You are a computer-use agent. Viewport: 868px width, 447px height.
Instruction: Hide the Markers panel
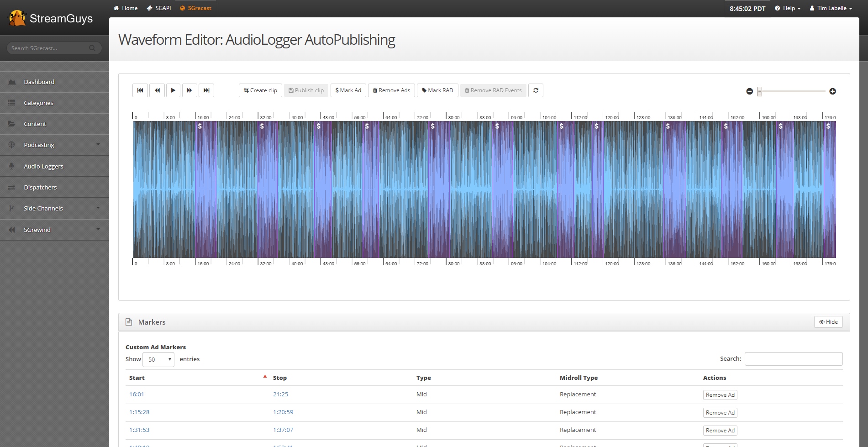pos(828,322)
